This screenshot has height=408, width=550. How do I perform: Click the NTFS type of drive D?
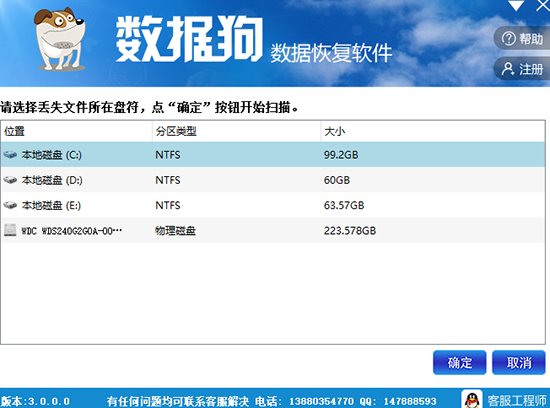click(x=168, y=180)
